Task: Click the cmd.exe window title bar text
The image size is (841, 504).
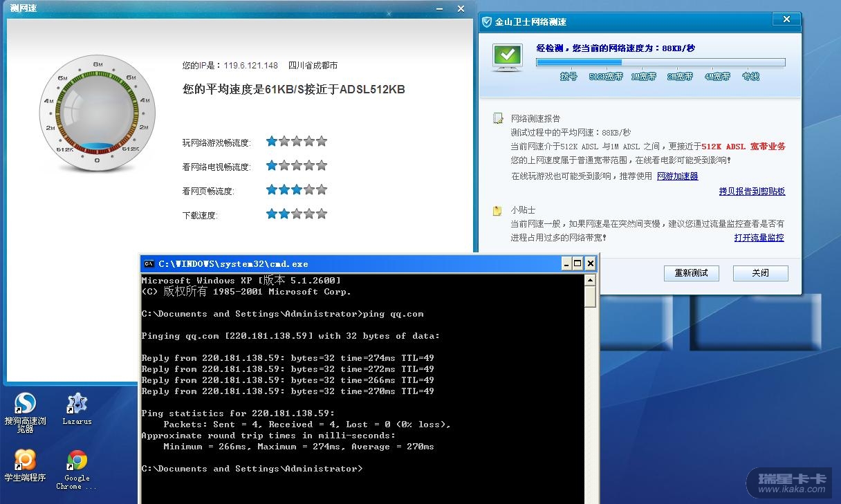Action: [x=233, y=264]
